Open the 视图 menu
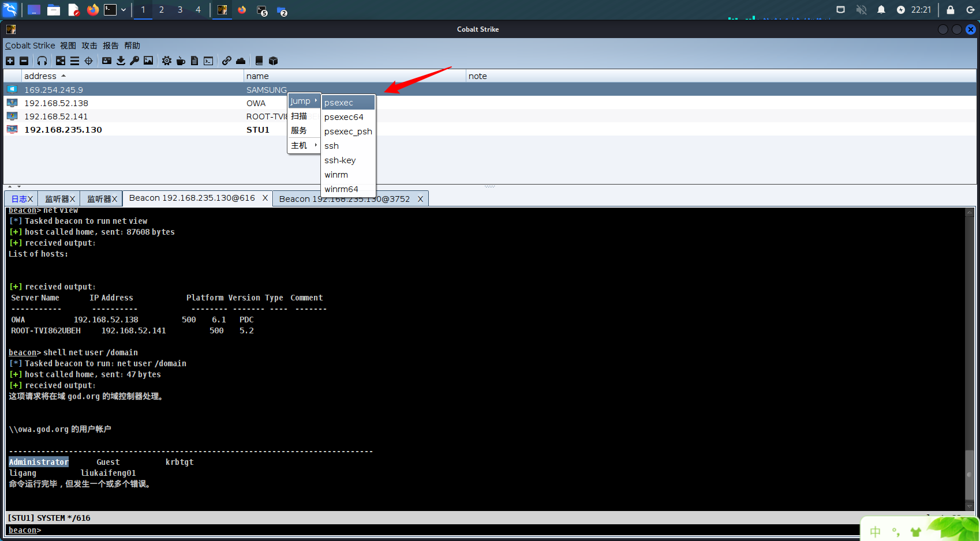The width and height of the screenshot is (980, 541). point(68,46)
